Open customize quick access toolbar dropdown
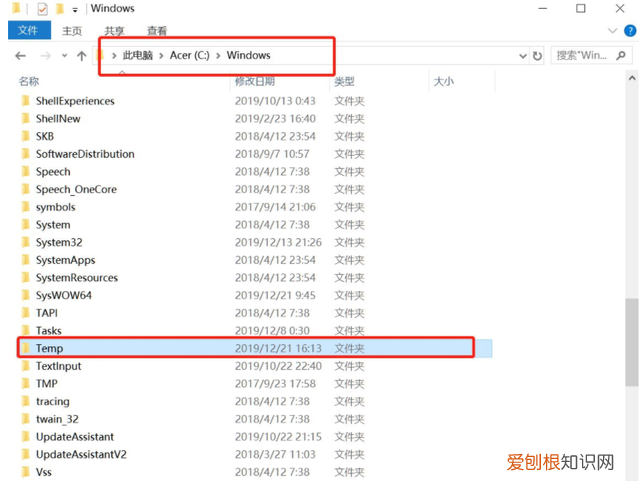640x481 pixels. (75, 10)
